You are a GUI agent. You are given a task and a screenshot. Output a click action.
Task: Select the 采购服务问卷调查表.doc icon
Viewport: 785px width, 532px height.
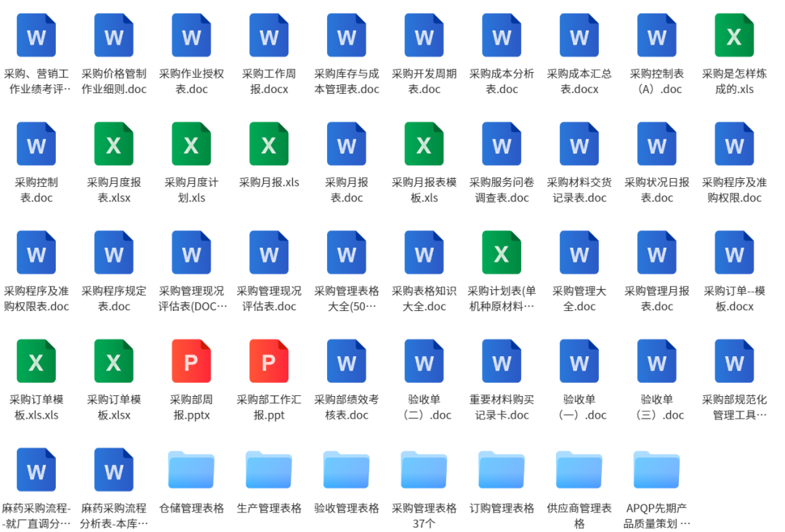pos(502,144)
